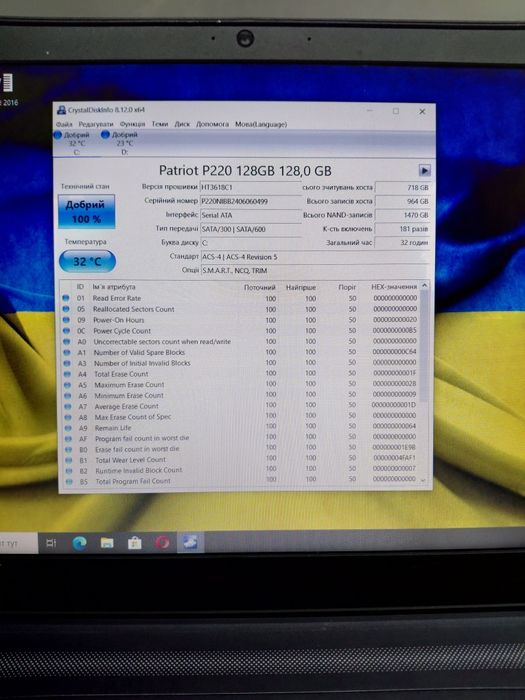The image size is (525, 700).
Task: Open the Мова(Language) menu
Action: (261, 124)
